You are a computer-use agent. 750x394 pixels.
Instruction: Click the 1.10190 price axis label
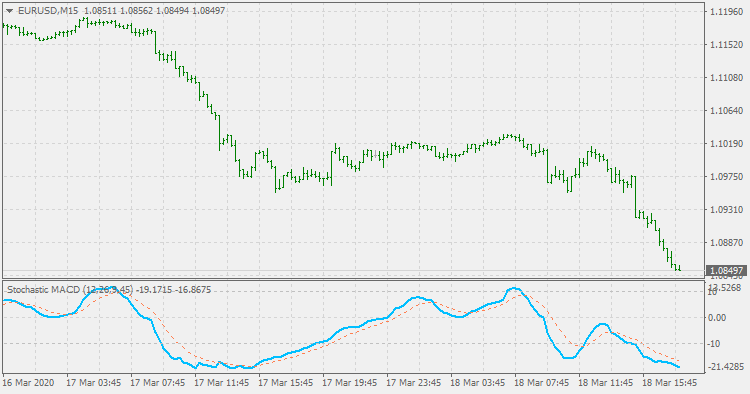tap(726, 143)
